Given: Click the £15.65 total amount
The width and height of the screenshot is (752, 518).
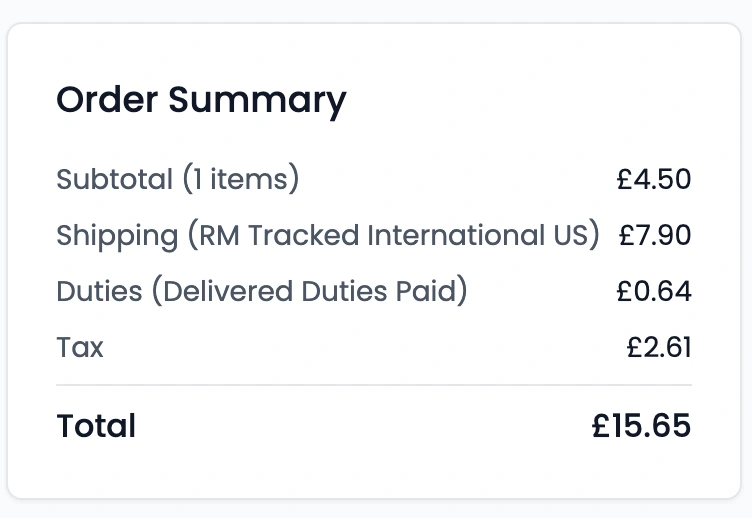Looking at the screenshot, I should [x=640, y=426].
